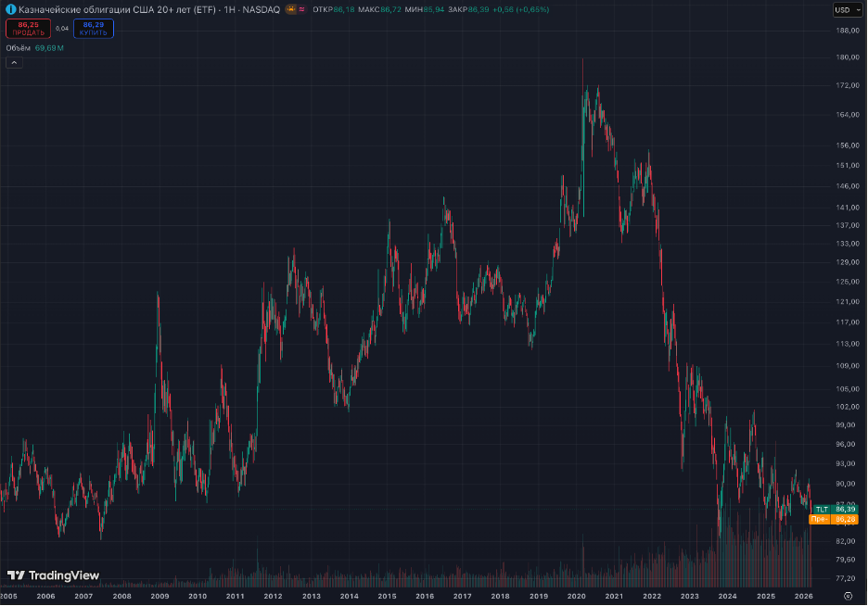
Task: Click the 2026 label on time axis
Action: [x=803, y=596]
